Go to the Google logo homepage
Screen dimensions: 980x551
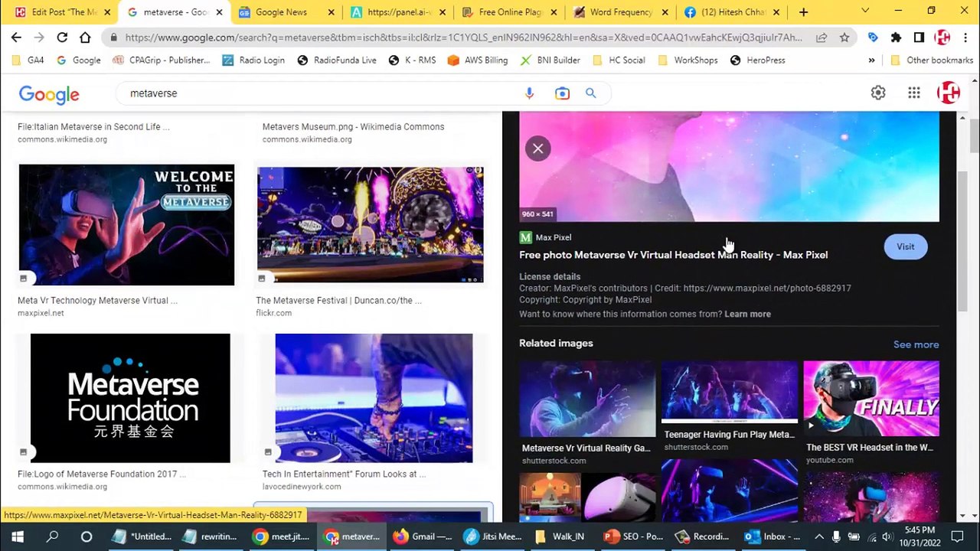coord(49,94)
